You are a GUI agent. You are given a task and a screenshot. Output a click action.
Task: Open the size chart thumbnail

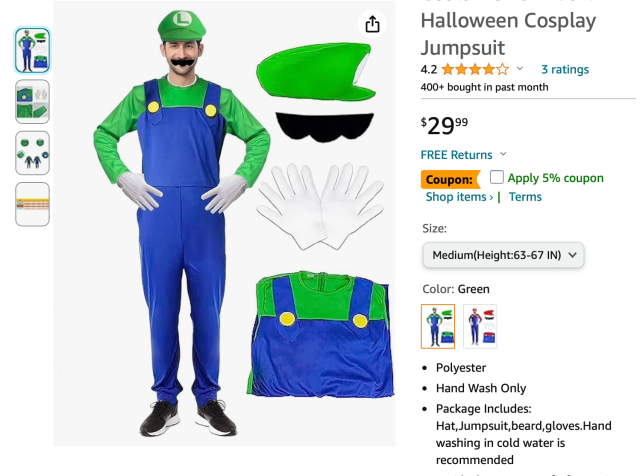32,204
